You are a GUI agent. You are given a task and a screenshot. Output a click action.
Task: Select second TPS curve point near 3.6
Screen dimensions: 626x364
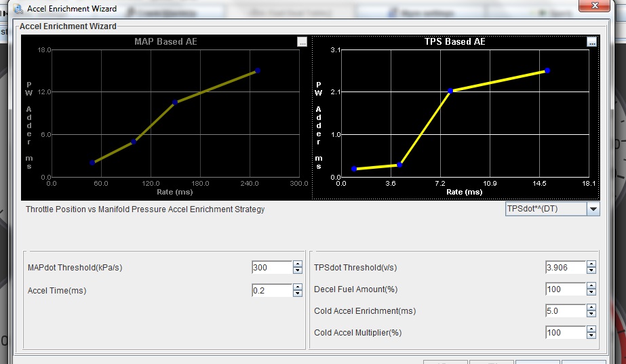tap(399, 165)
